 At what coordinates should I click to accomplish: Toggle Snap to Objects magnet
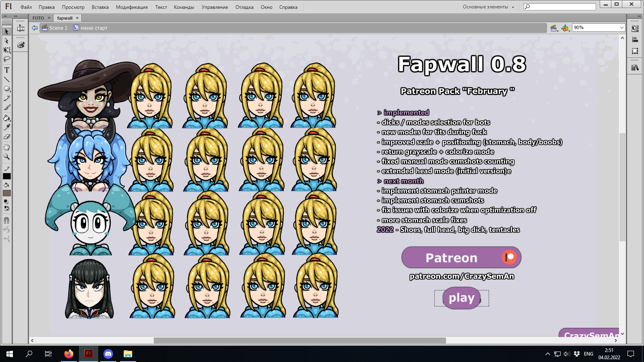[7, 220]
